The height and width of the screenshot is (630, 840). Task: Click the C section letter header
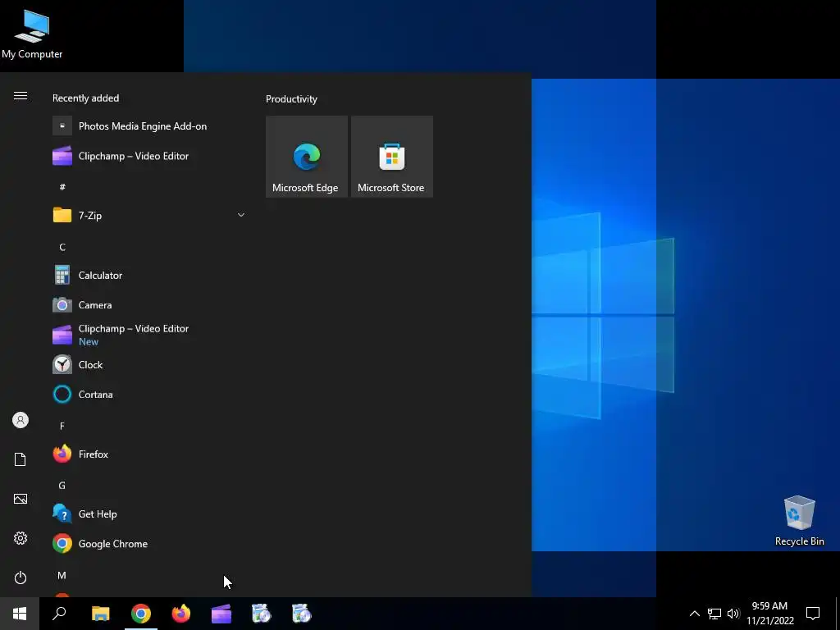[x=62, y=247]
